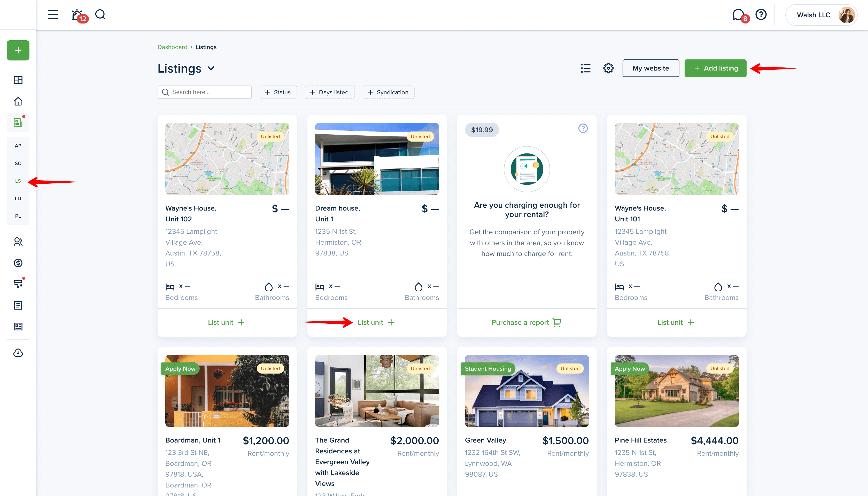Click the green plus create button
Image resolution: width=868 pixels, height=496 pixels.
click(x=18, y=50)
